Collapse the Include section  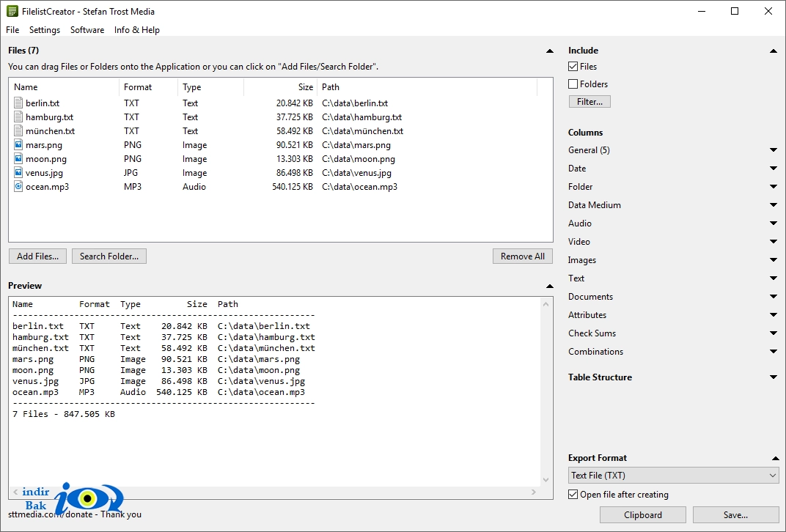[773, 51]
